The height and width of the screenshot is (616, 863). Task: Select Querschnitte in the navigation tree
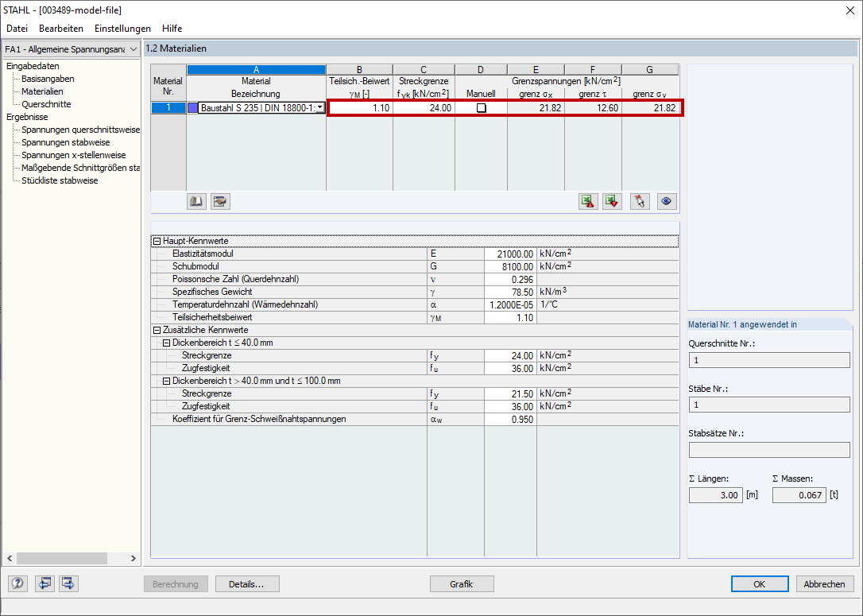click(x=45, y=103)
